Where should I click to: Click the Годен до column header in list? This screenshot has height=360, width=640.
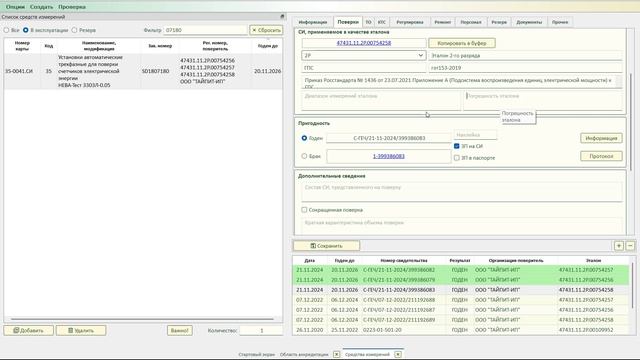click(x=268, y=46)
